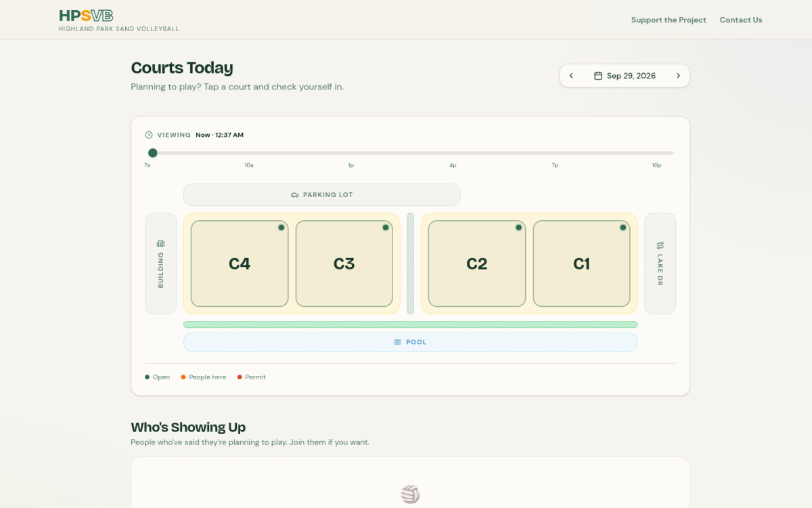Click the open status dot on court C2

(519, 228)
